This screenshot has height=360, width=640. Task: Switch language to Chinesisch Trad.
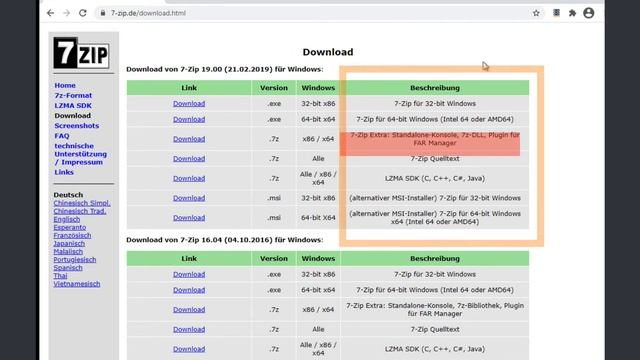(80, 211)
